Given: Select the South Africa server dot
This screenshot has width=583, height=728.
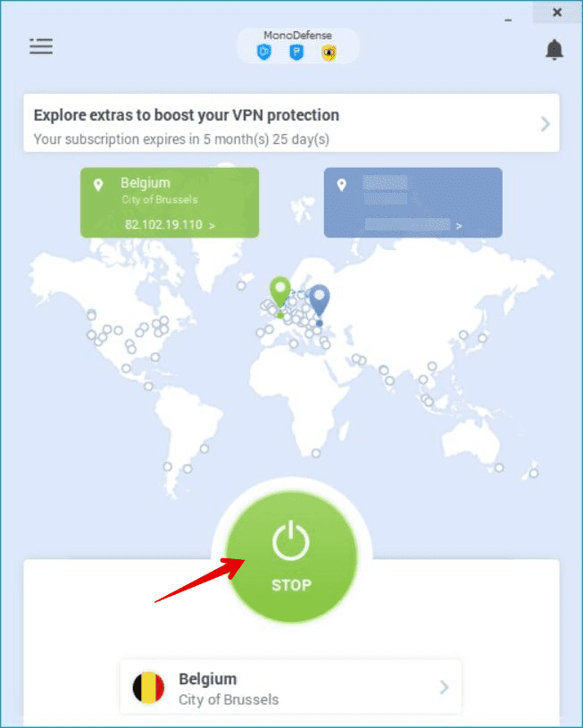Looking at the screenshot, I should coord(316,453).
